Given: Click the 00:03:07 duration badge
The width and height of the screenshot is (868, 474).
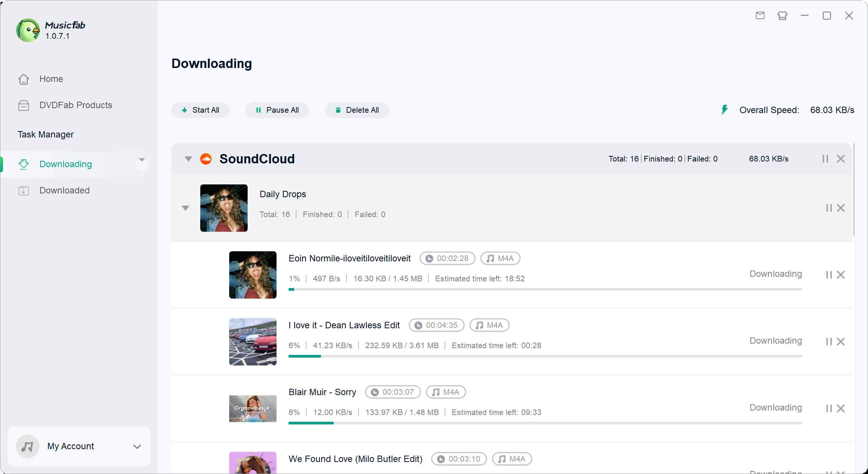Looking at the screenshot, I should (393, 392).
